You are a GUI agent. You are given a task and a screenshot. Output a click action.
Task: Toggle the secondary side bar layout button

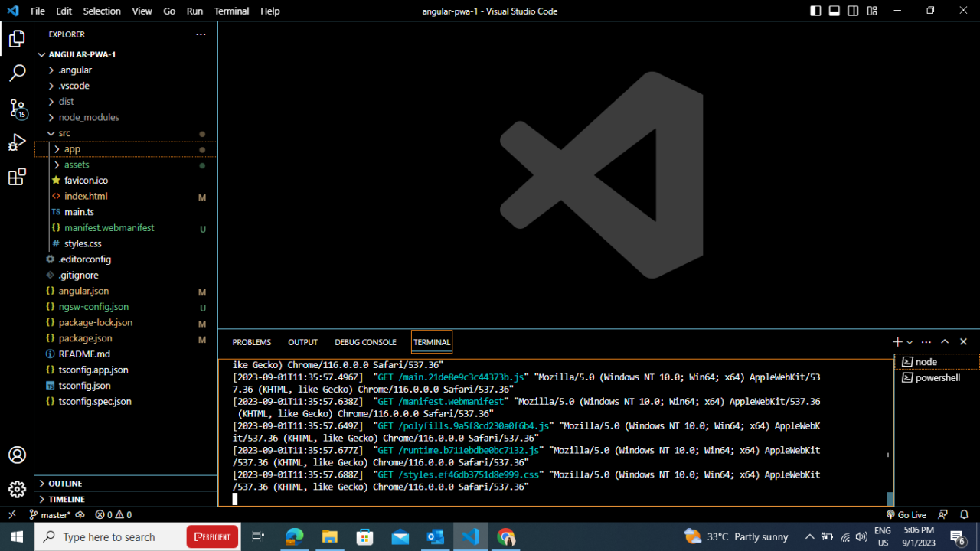853,11
